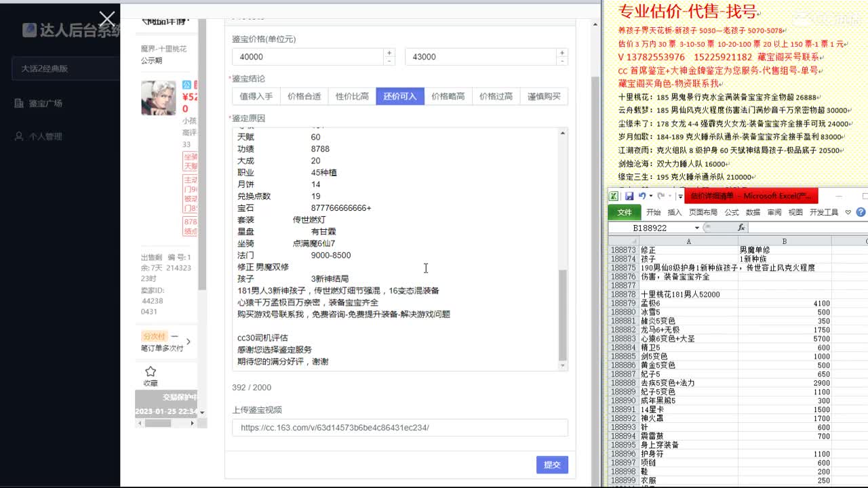The image size is (868, 488).
Task: Switch to the Excel 视图 tab
Action: click(x=795, y=212)
